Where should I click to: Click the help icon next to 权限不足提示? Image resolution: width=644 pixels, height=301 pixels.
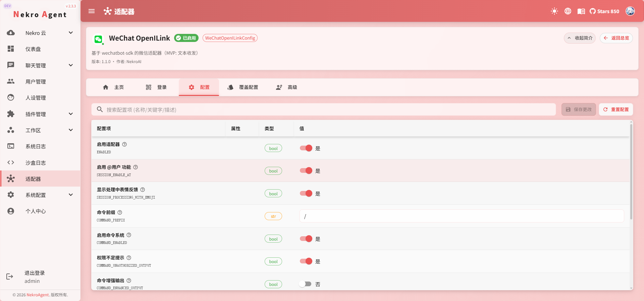point(129,258)
